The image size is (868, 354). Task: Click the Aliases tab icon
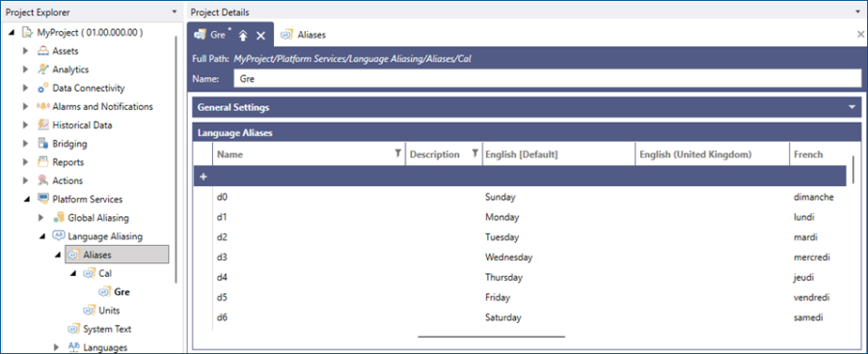click(x=286, y=35)
